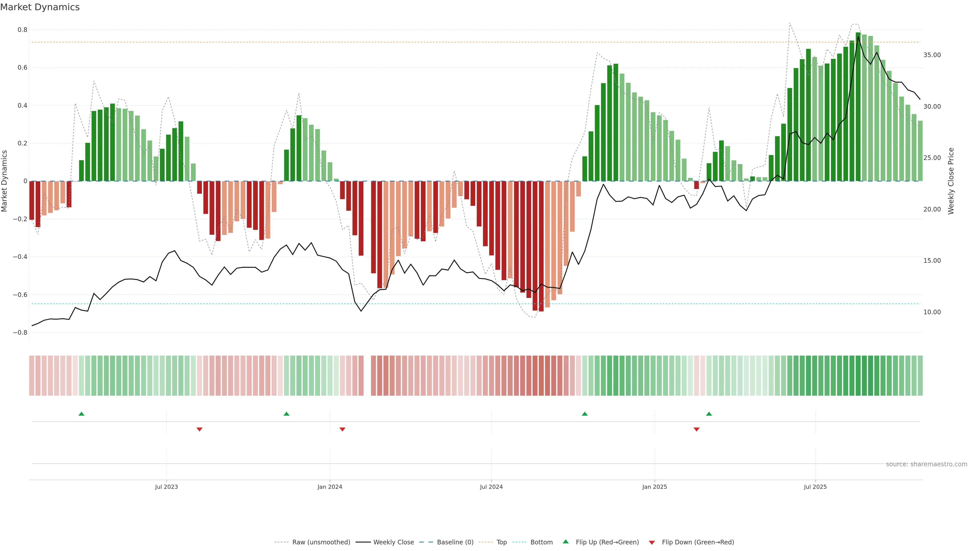
Task: Click the last green flip-up triangle marker
Action: pos(709,414)
